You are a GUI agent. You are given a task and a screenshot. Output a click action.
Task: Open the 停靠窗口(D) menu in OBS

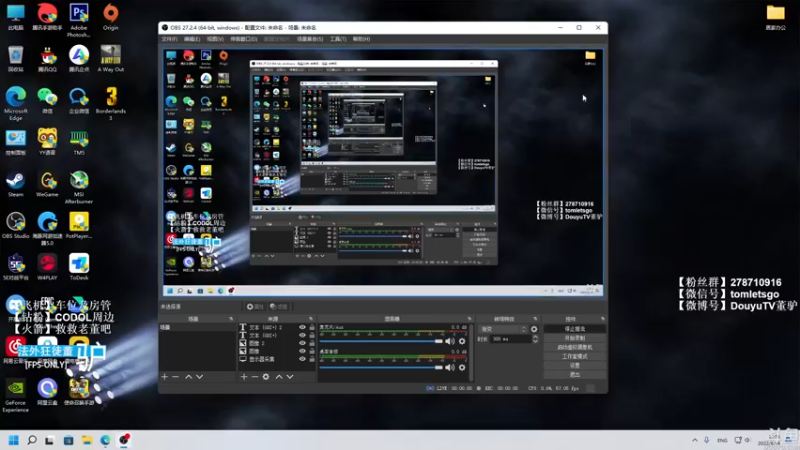(x=244, y=39)
